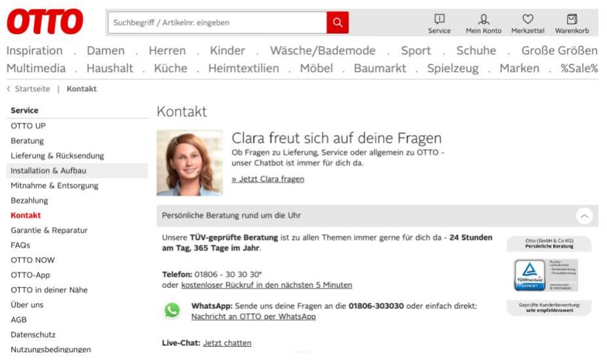Select red Kontakt sidebar item

[x=26, y=216]
